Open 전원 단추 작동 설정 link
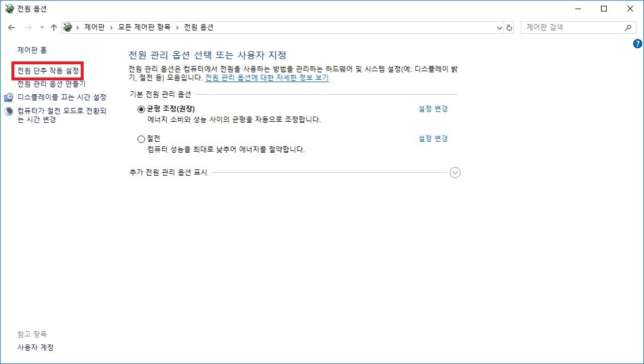This screenshot has height=364, width=644. pyautogui.click(x=48, y=71)
